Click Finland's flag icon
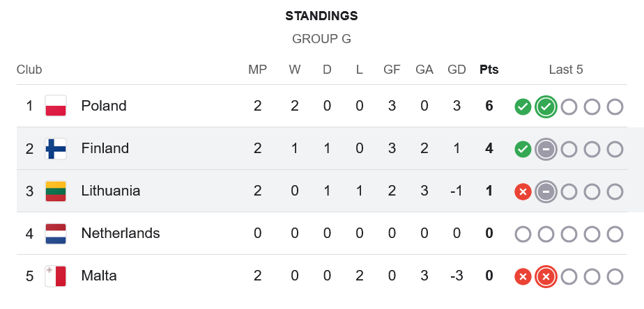This screenshot has width=644, height=309. coord(56,148)
